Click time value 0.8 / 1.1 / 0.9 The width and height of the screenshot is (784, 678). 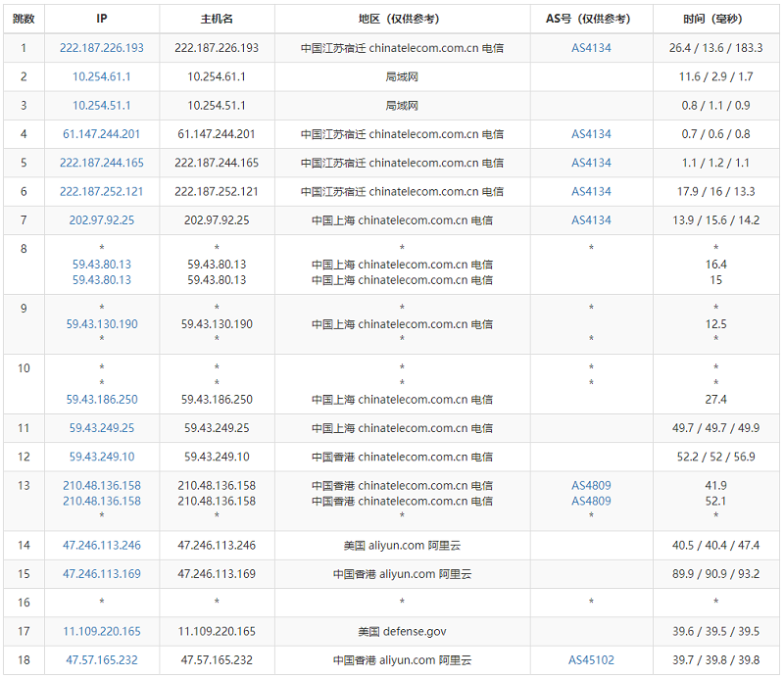[x=716, y=106]
